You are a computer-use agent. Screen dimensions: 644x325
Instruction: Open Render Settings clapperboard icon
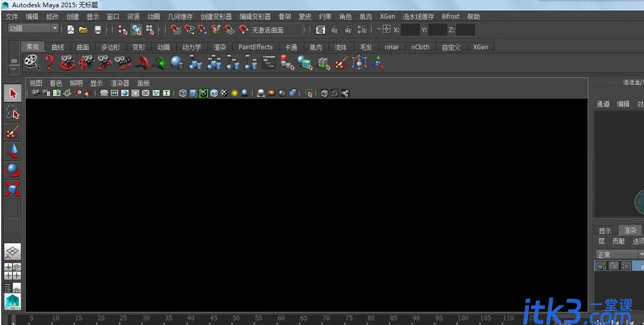(362, 30)
